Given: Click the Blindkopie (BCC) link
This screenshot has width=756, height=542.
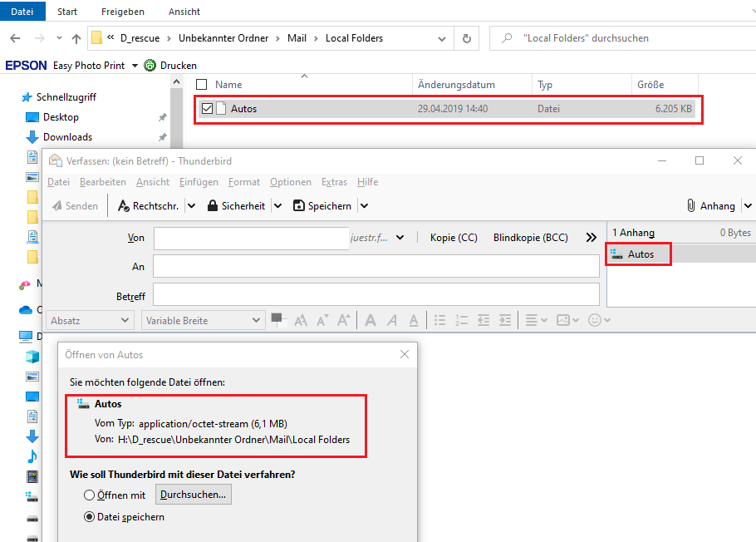Looking at the screenshot, I should 530,238.
